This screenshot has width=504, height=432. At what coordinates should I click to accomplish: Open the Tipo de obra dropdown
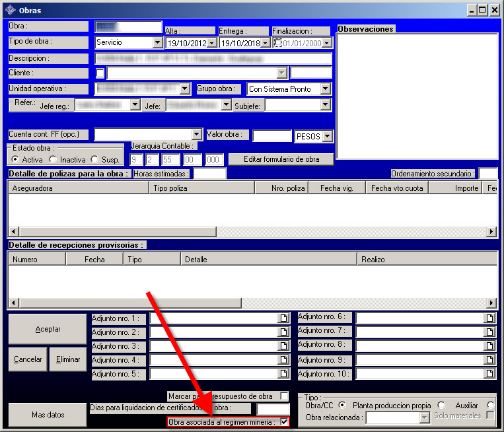click(157, 42)
